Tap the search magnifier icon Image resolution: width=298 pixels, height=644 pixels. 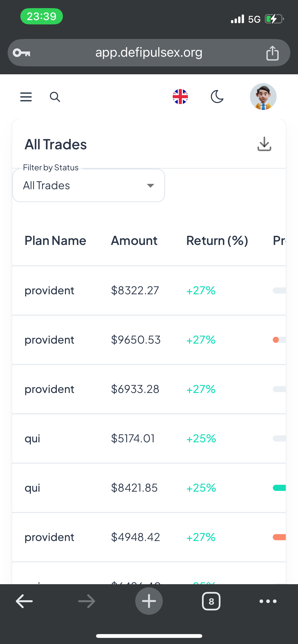55,97
